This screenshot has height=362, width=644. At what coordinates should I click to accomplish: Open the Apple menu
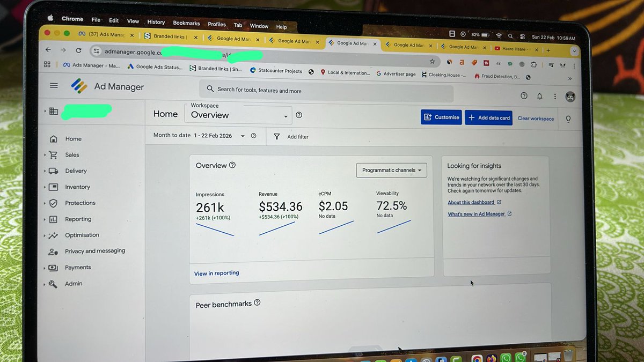click(50, 17)
